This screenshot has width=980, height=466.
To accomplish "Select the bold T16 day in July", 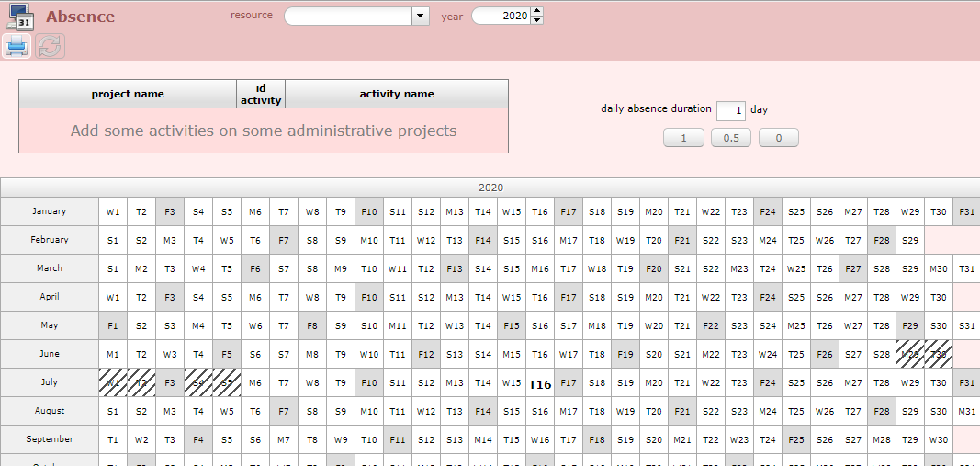I will pyautogui.click(x=540, y=383).
